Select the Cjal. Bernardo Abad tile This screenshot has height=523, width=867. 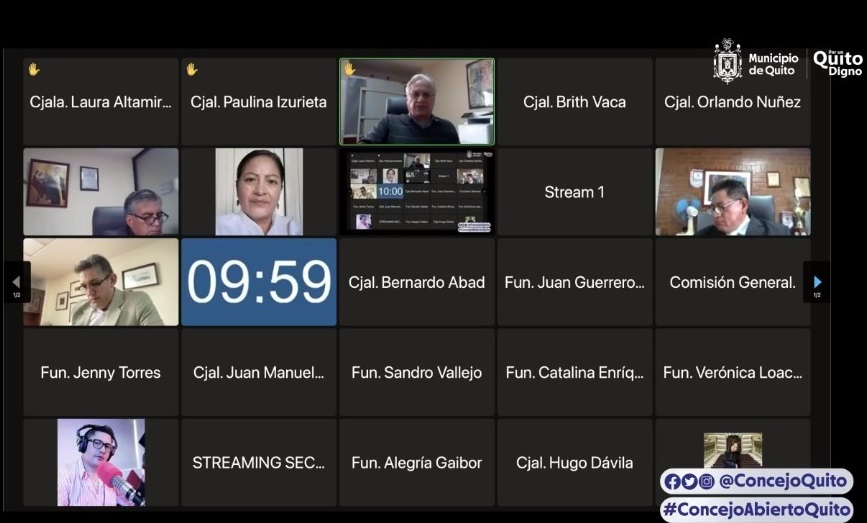pyautogui.click(x=417, y=282)
